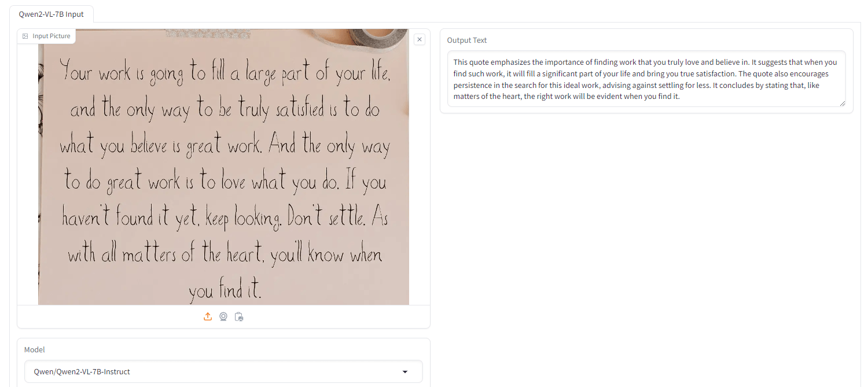Click inside the Output Text box
The height and width of the screenshot is (387, 868).
(x=646, y=79)
